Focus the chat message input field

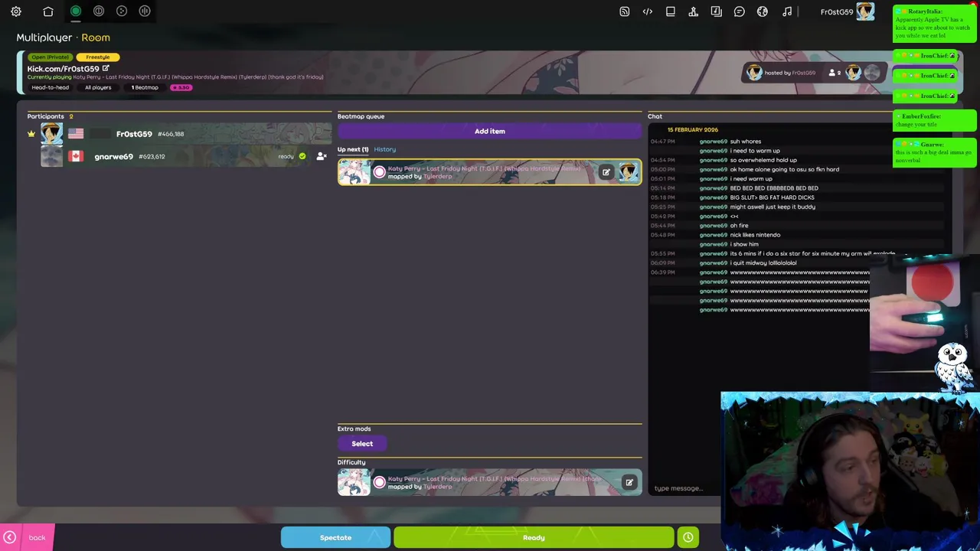click(685, 488)
